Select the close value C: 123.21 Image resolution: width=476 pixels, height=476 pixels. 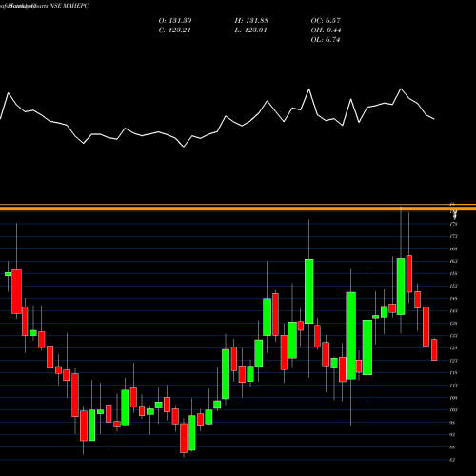click(x=174, y=30)
